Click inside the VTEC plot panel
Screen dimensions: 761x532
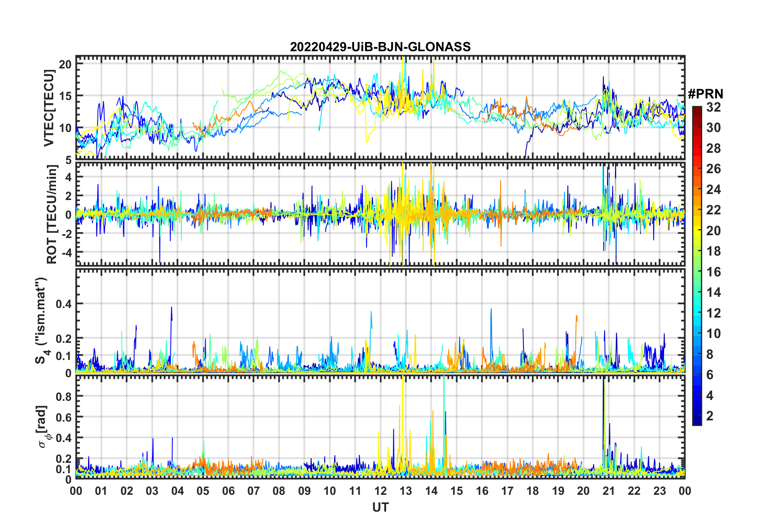coord(380,108)
